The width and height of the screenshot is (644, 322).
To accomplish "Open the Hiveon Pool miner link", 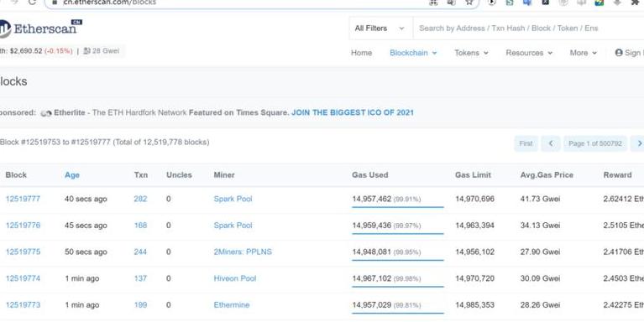I will 235,278.
